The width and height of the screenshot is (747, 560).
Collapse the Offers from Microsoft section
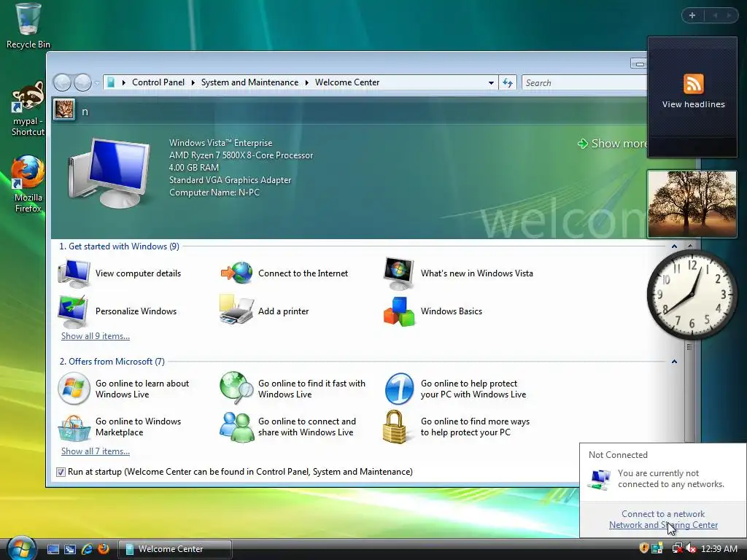point(674,362)
